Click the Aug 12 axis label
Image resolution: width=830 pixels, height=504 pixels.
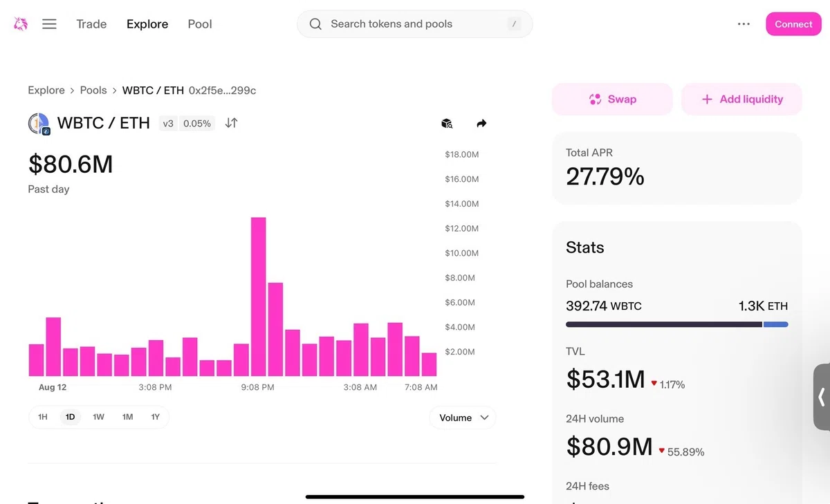click(x=53, y=387)
